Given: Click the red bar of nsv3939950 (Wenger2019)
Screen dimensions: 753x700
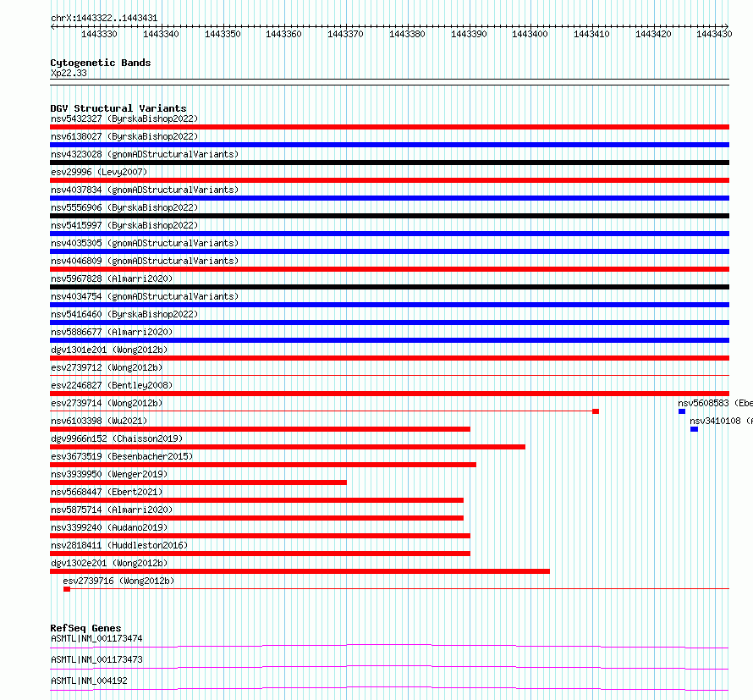Looking at the screenshot, I should tap(198, 482).
